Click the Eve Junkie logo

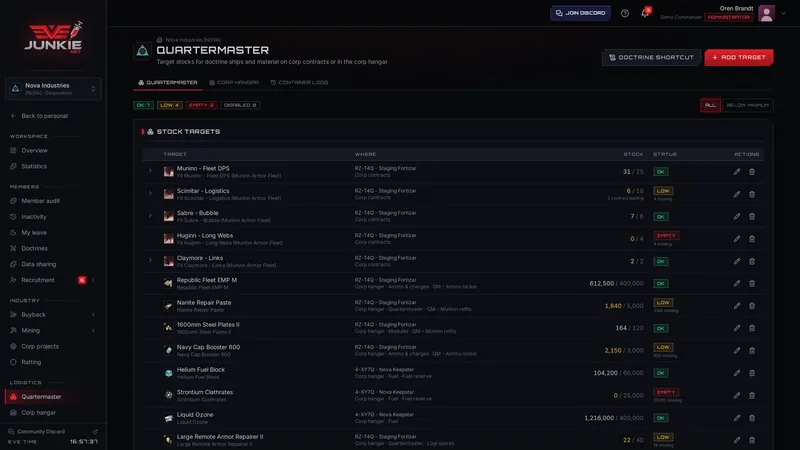coord(53,37)
